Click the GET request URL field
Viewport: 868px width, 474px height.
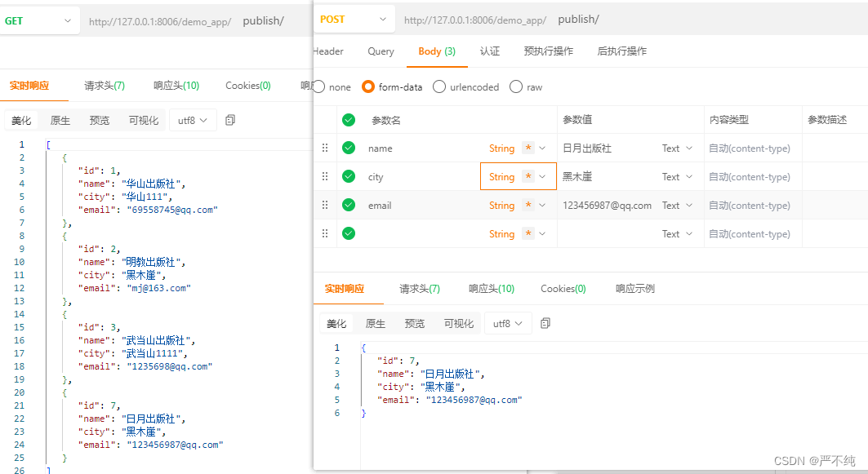186,21
